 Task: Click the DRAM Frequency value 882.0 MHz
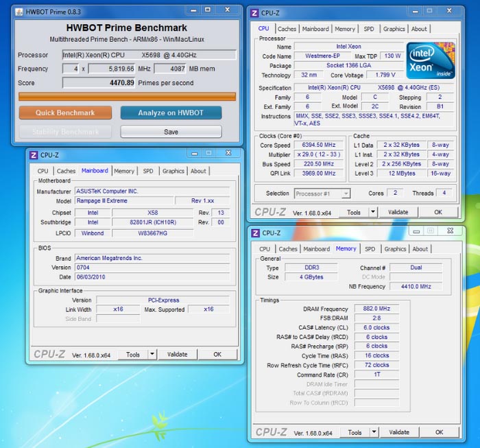pos(376,309)
